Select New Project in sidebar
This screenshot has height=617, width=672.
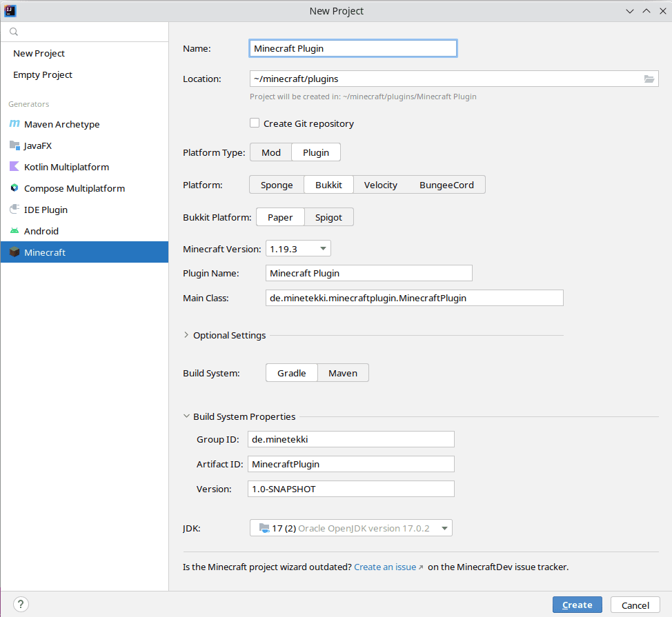(84, 53)
